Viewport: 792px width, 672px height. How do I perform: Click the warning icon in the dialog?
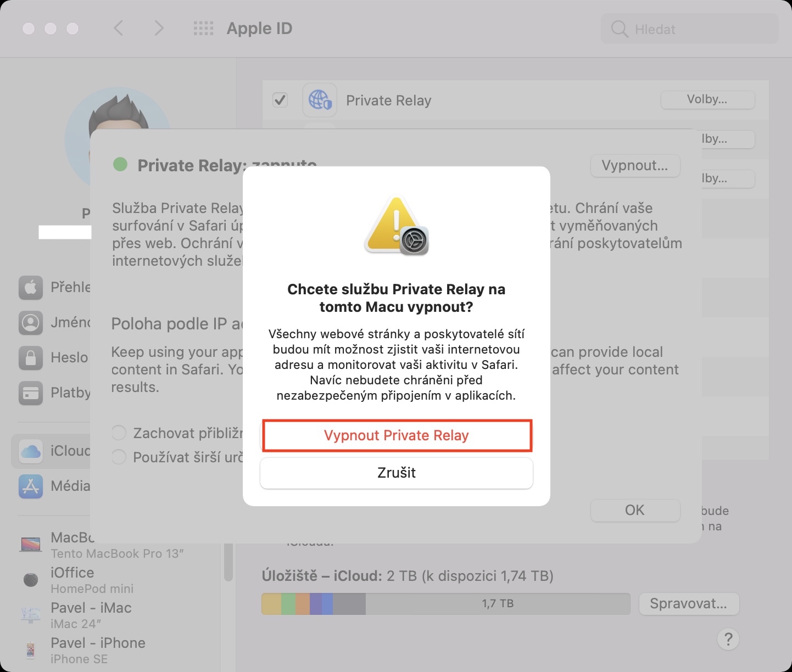396,226
